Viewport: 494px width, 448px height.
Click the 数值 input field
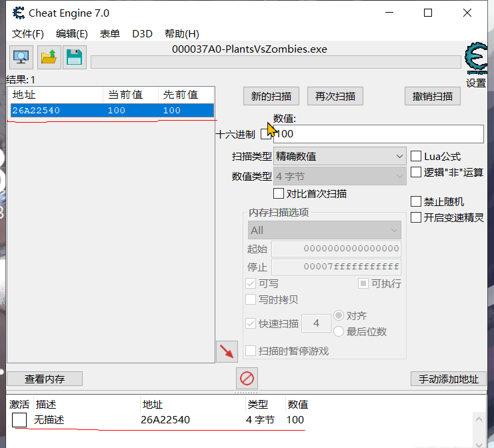377,134
